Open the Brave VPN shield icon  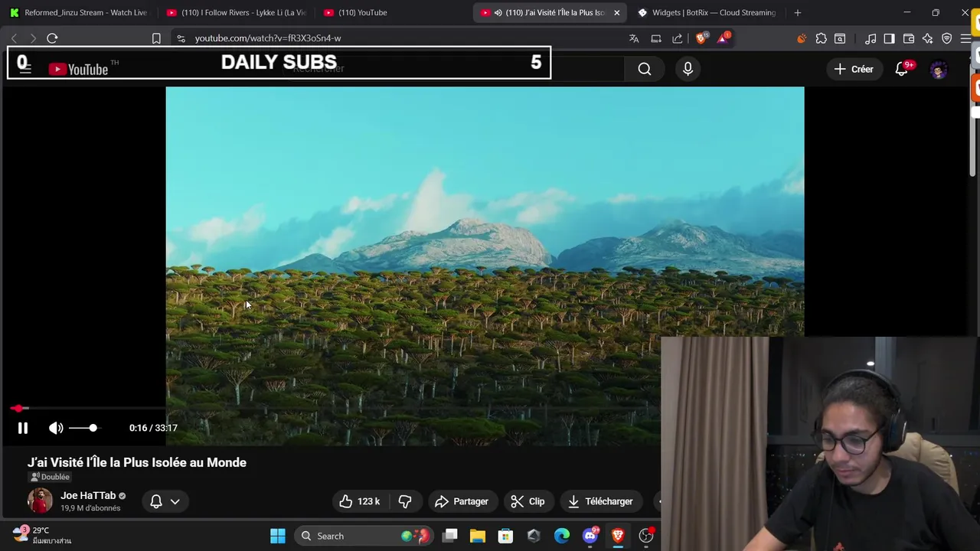point(947,38)
